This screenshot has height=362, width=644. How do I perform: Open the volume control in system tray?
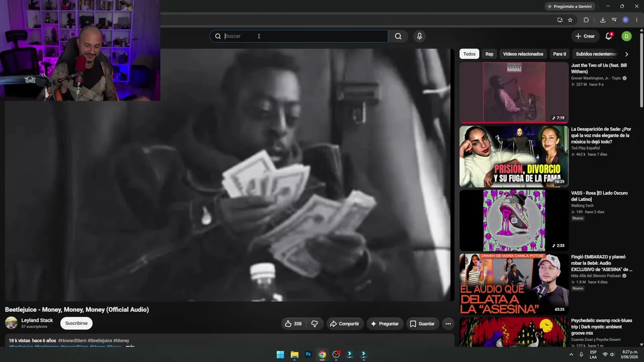pos(612,354)
